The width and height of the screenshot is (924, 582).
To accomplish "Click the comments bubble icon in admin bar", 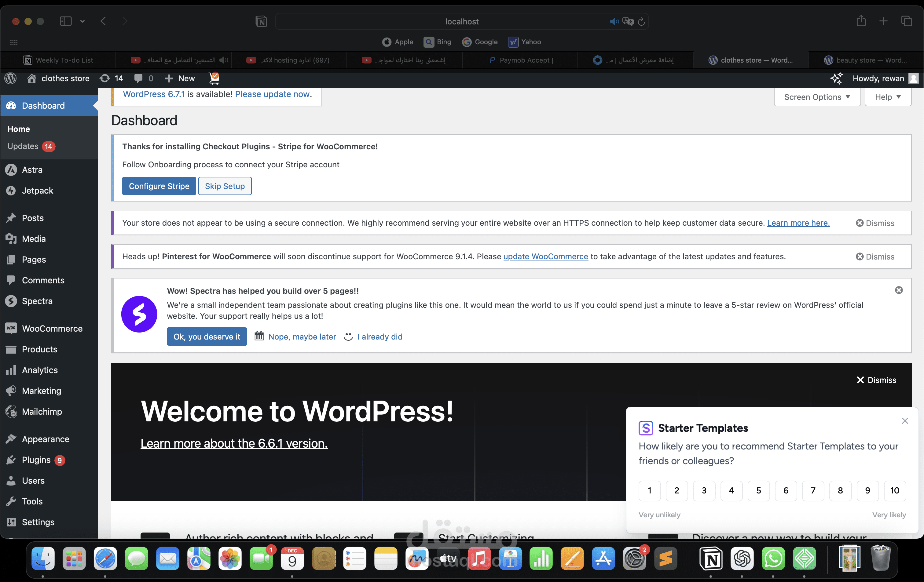I will coord(138,78).
